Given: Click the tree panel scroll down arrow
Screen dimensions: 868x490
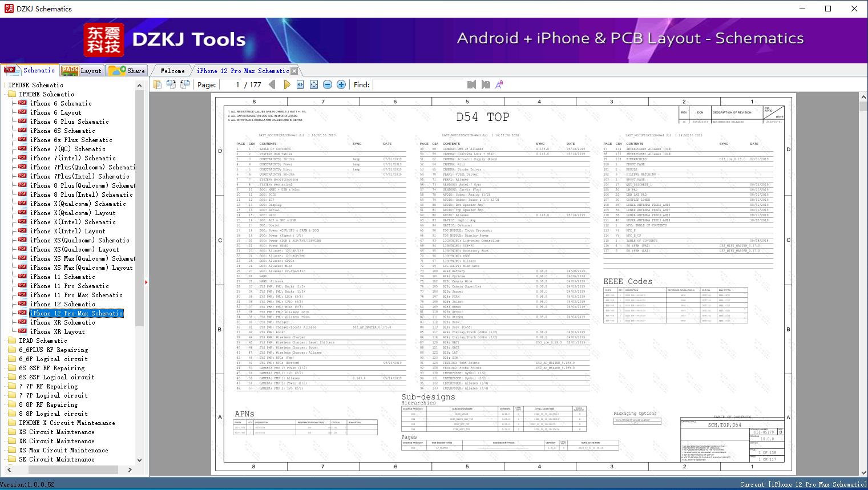Looking at the screenshot, I should click(x=139, y=460).
